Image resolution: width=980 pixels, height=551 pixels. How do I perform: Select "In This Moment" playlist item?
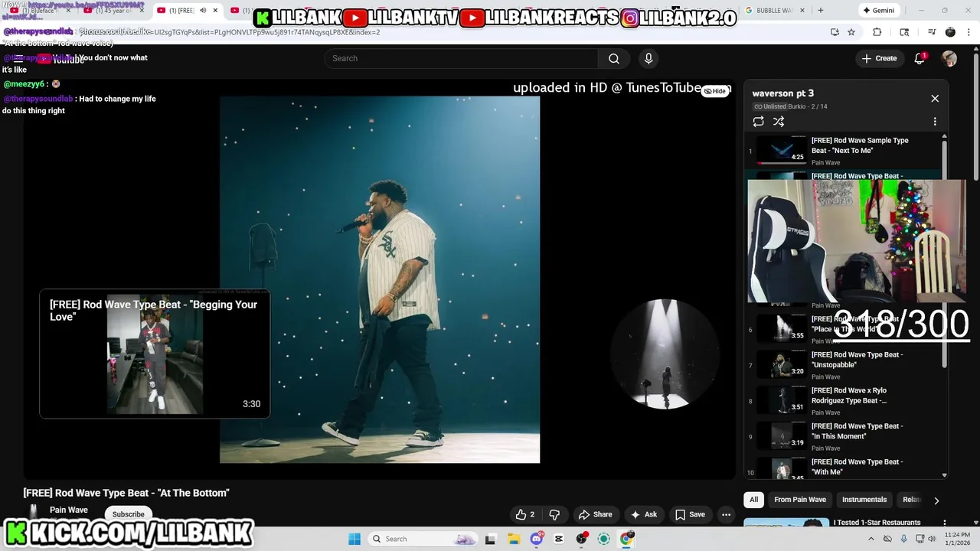[842, 436]
